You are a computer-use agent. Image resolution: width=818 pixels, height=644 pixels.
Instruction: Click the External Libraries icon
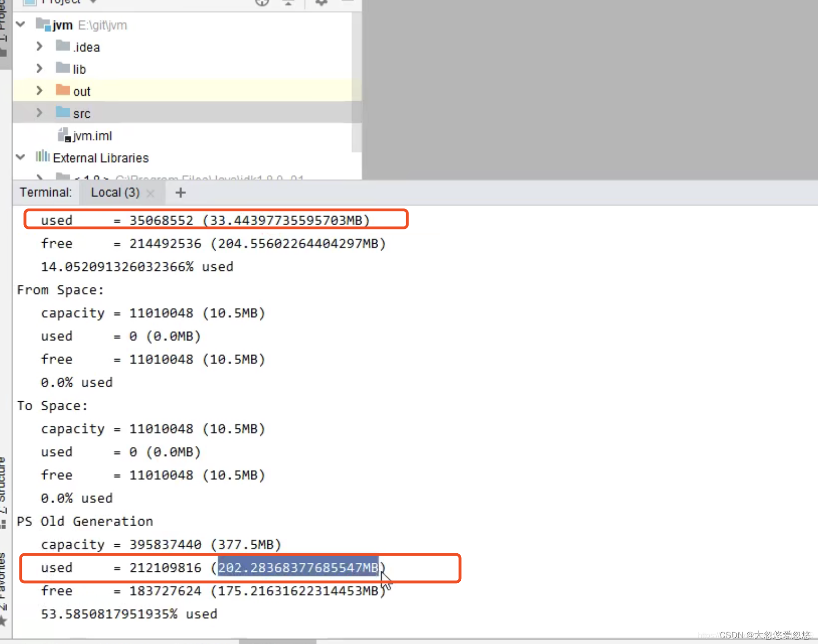(x=43, y=156)
